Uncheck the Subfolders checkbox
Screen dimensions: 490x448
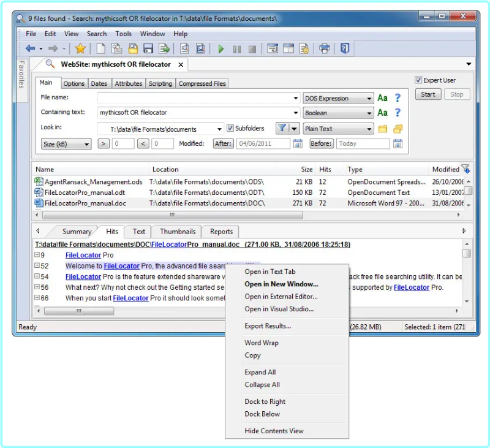[x=230, y=128]
